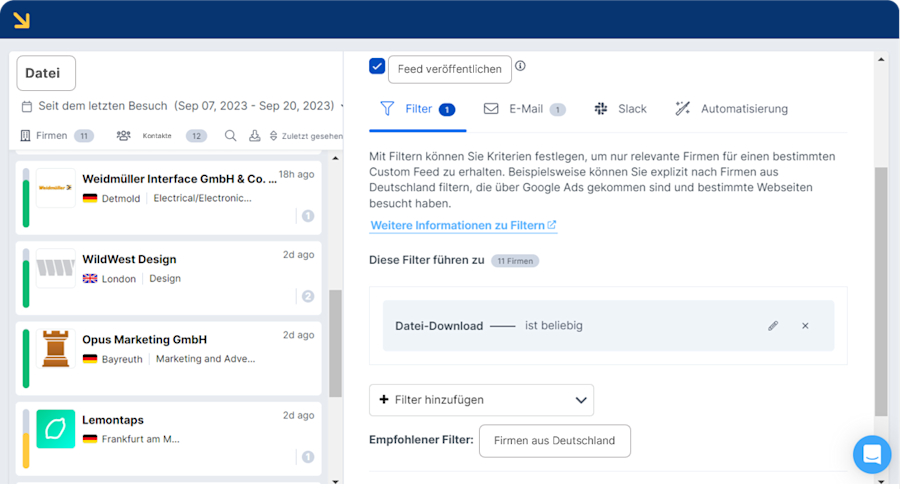Click the company list scrollbar thumb

tap(336, 343)
